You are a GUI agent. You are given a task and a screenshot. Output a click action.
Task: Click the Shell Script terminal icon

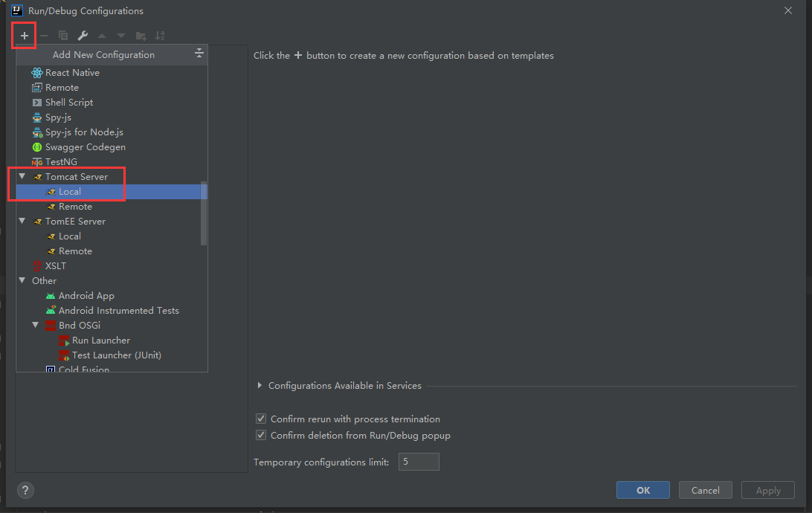pyautogui.click(x=36, y=103)
